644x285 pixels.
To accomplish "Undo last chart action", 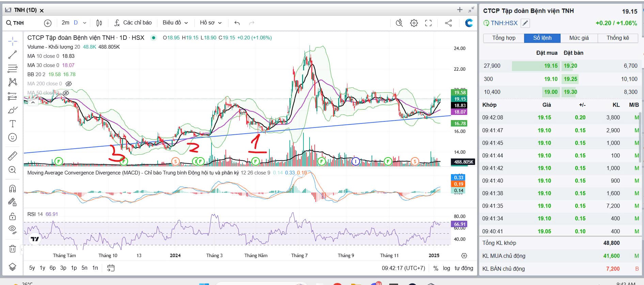I will 237,23.
